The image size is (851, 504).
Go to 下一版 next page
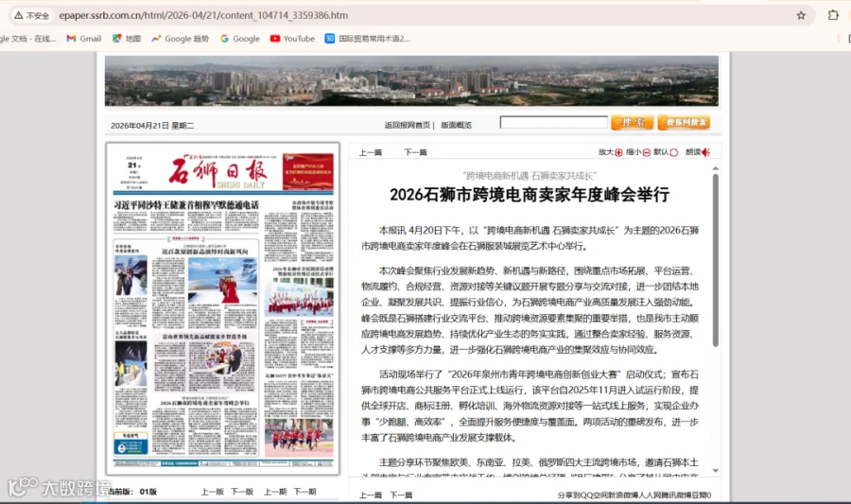tap(242, 492)
